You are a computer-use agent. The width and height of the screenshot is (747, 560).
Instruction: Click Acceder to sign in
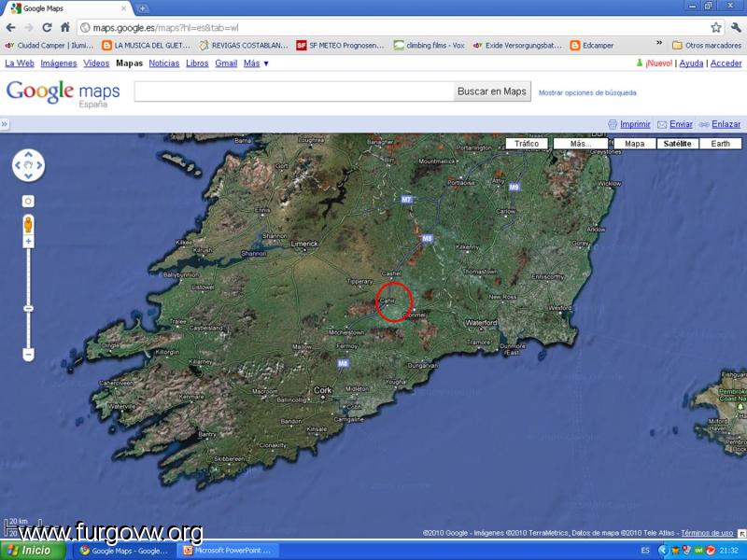tap(726, 63)
